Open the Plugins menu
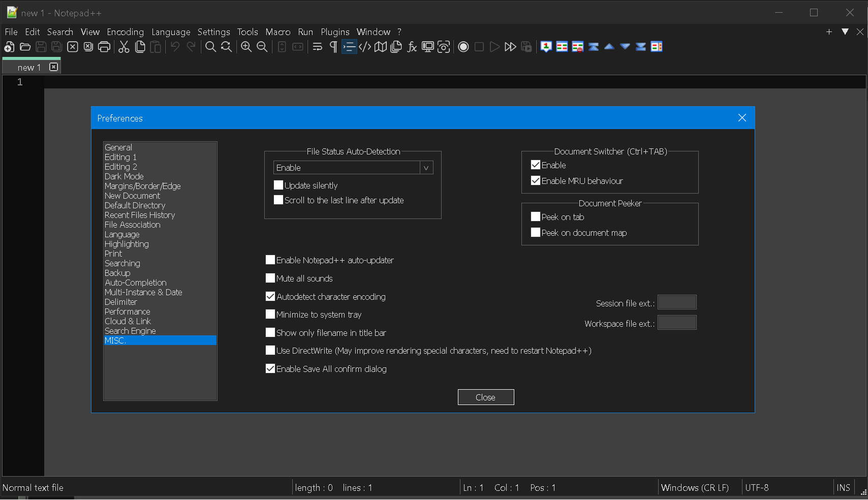 (x=335, y=32)
